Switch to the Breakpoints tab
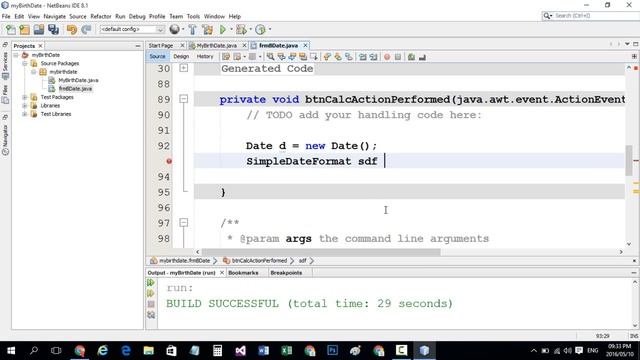 click(x=286, y=273)
